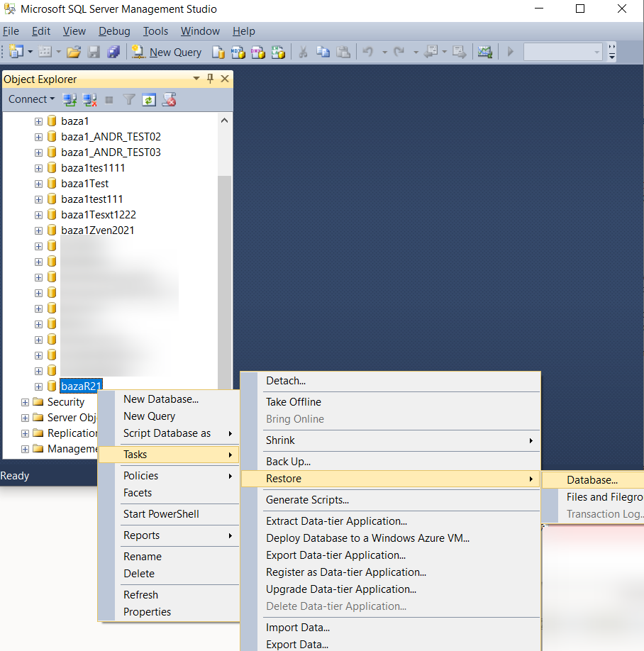Select the baza1Tesxt1222 database

point(99,215)
